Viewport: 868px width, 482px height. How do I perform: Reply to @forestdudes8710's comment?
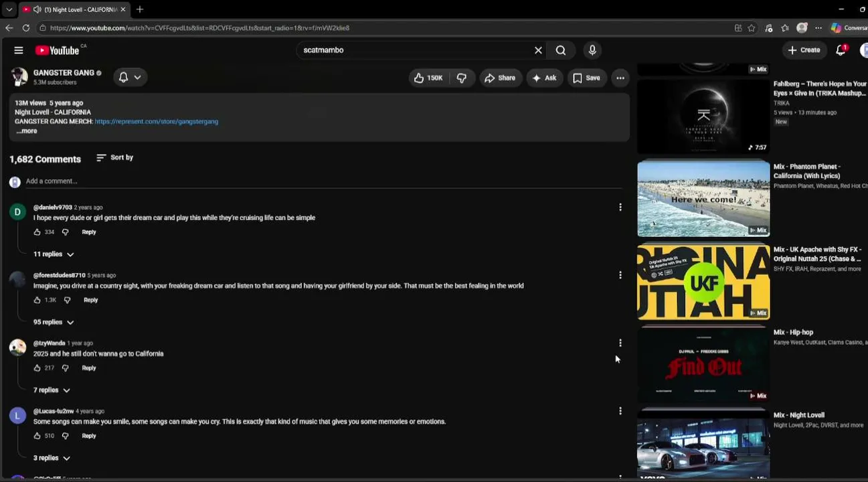[x=91, y=300]
